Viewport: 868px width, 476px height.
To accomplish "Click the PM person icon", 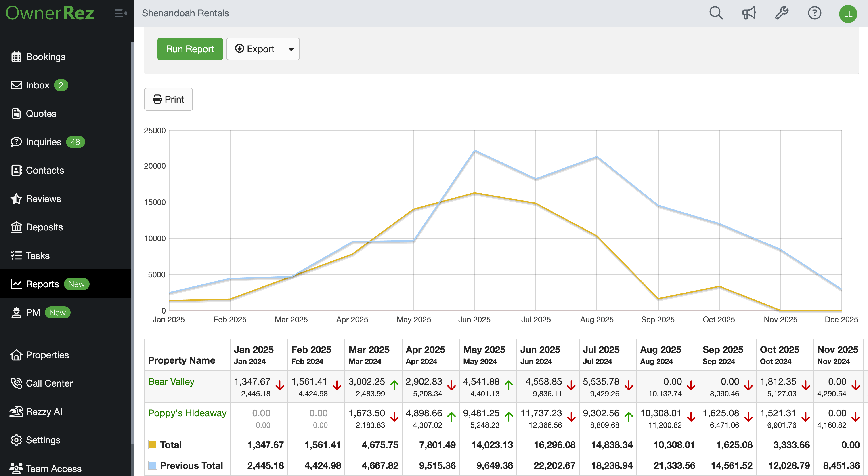I will [x=16, y=312].
